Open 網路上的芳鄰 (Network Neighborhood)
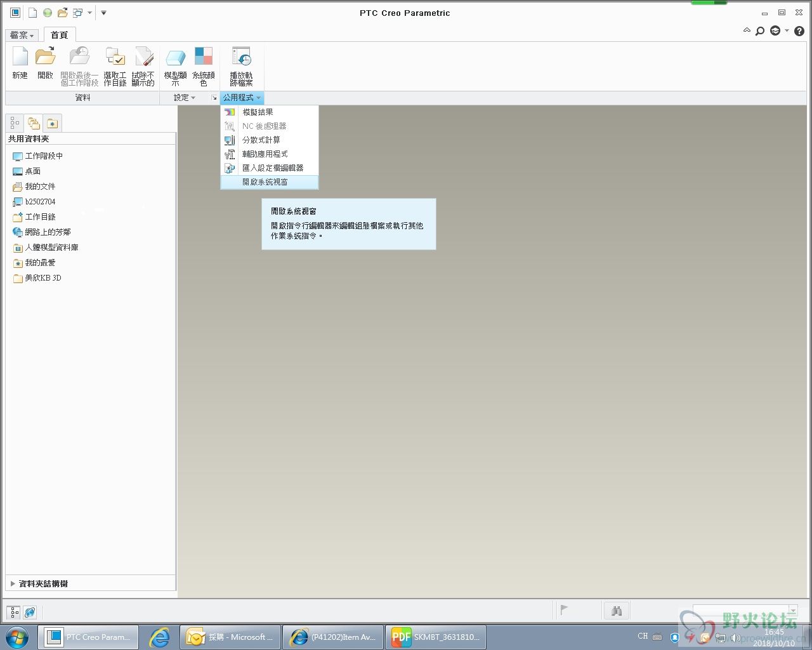The image size is (812, 650). 42,232
